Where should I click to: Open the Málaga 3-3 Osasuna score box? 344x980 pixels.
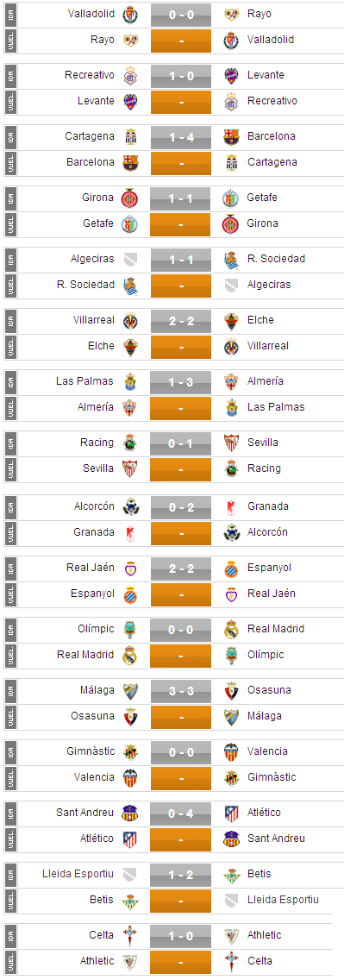pos(180,691)
